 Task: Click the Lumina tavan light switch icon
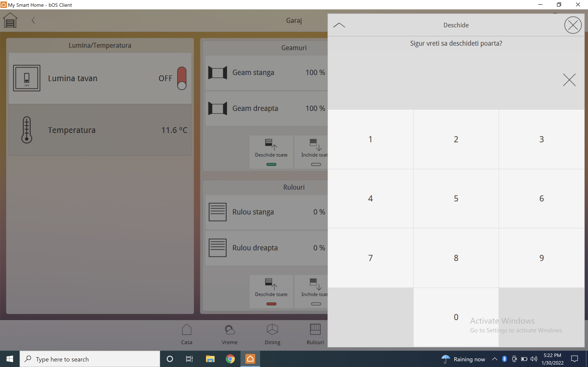coord(27,78)
